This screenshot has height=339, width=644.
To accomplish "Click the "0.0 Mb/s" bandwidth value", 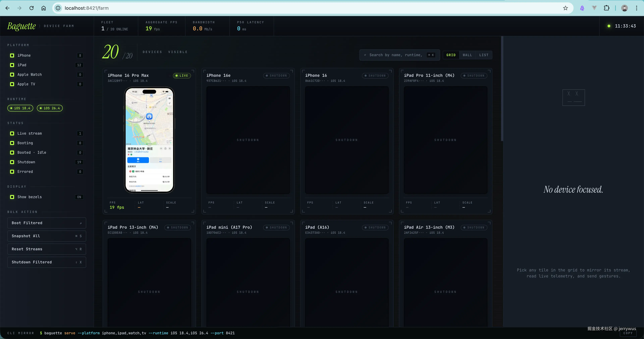I will 202,29.
